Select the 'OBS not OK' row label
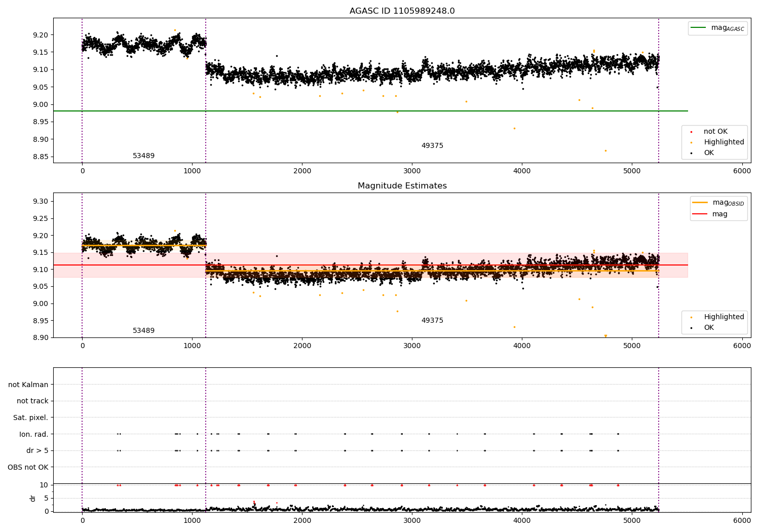 (x=28, y=467)
